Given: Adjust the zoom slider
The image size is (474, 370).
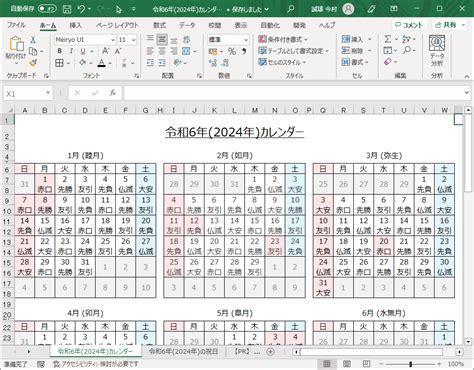Looking at the screenshot, I should (410, 364).
